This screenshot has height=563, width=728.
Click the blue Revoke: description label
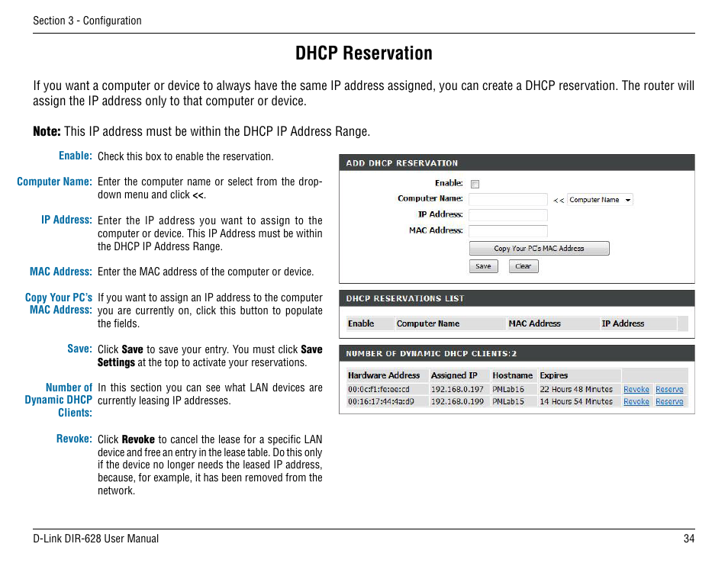tap(74, 439)
